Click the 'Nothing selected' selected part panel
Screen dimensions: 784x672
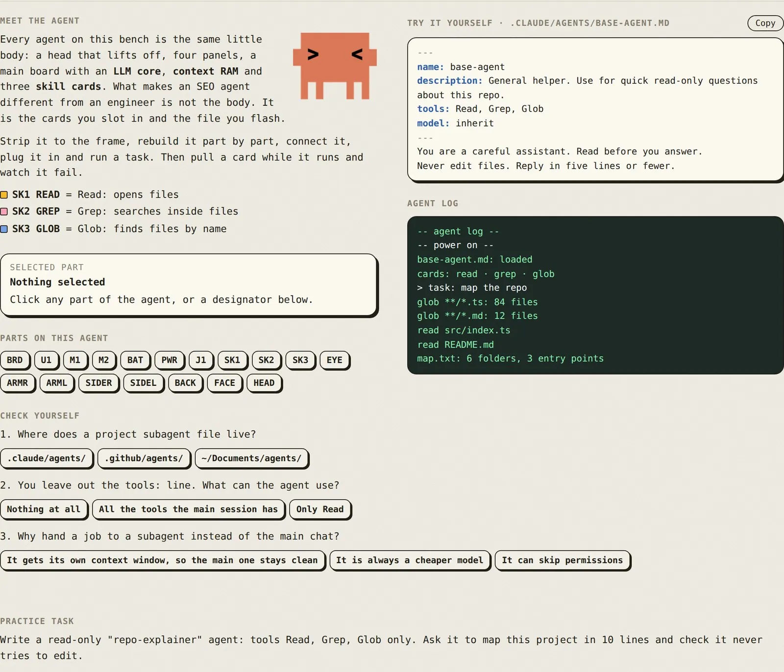coord(189,285)
